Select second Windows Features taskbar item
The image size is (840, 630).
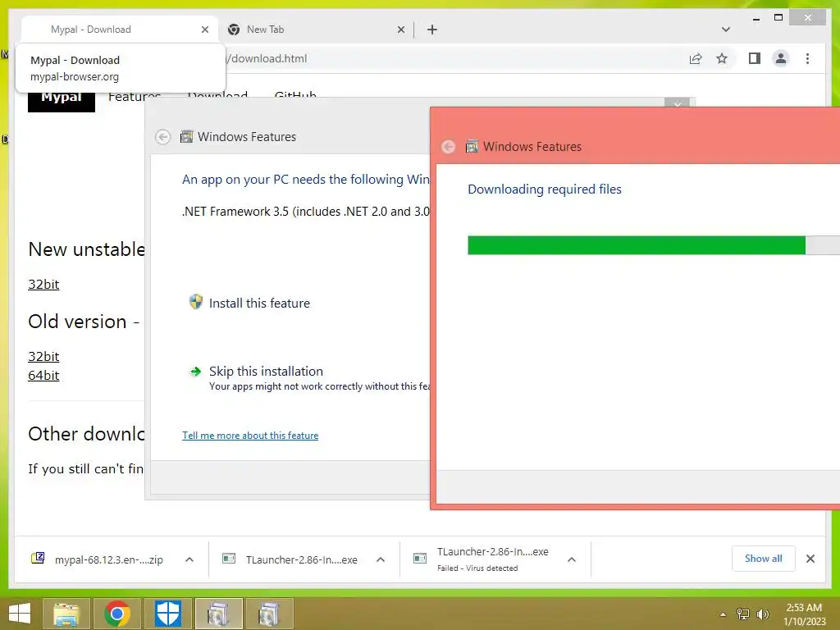269,614
